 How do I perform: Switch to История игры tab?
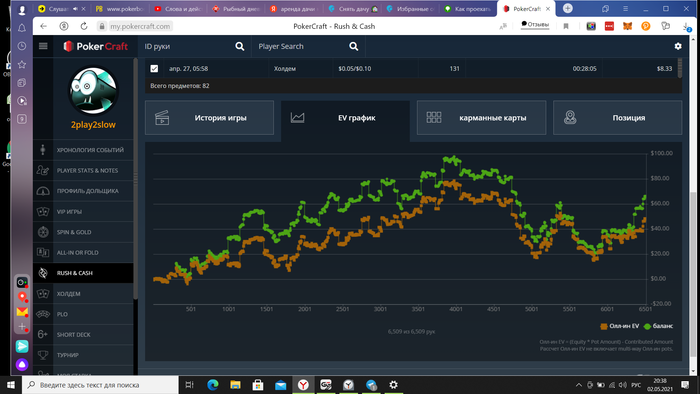click(209, 118)
